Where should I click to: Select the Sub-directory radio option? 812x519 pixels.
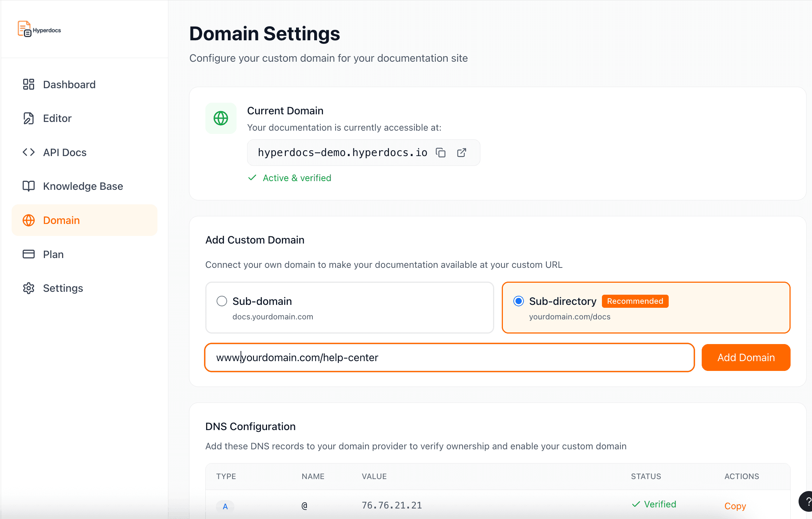coord(518,301)
